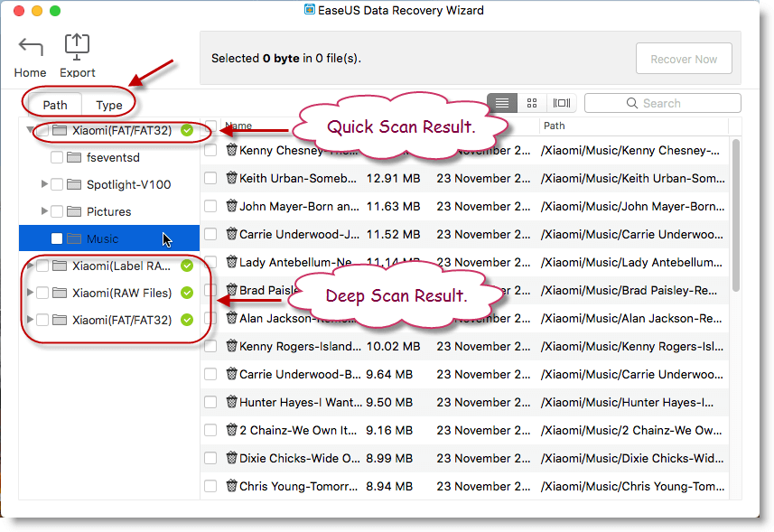Click green check beside Xiaomi(RAW Files)

pos(187,293)
